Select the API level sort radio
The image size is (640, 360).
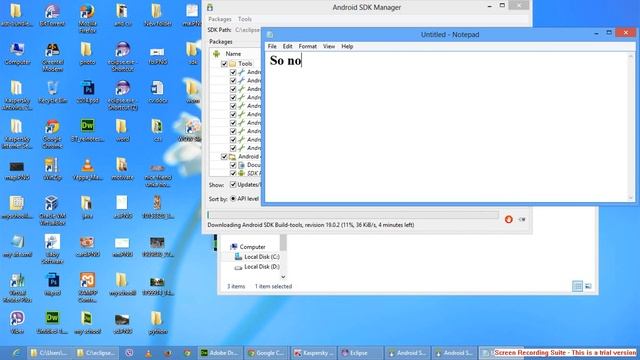[x=233, y=199]
